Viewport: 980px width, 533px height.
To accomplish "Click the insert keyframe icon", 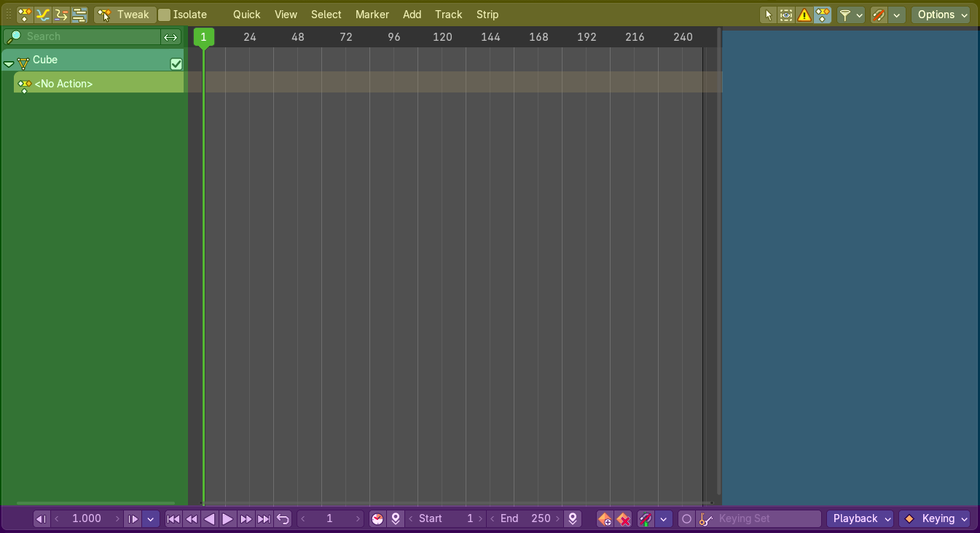I will click(x=605, y=519).
